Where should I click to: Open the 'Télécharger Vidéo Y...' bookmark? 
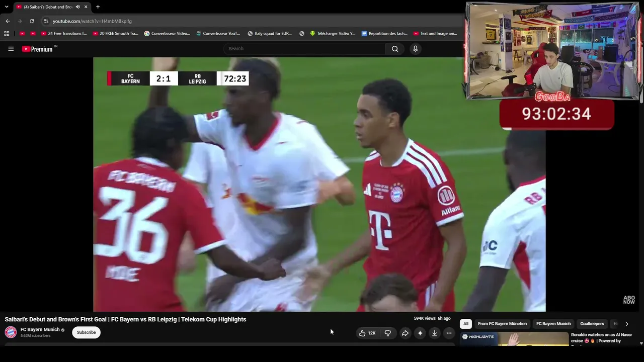(x=333, y=34)
